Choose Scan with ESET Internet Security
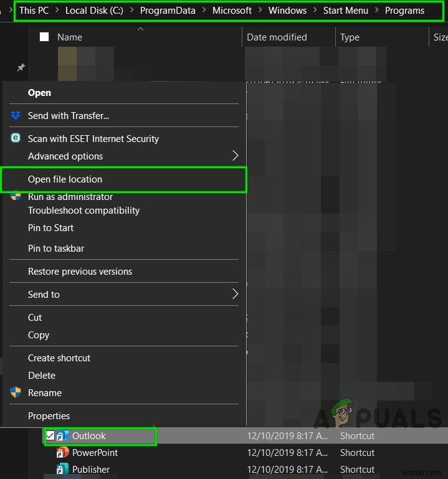 pos(93,139)
